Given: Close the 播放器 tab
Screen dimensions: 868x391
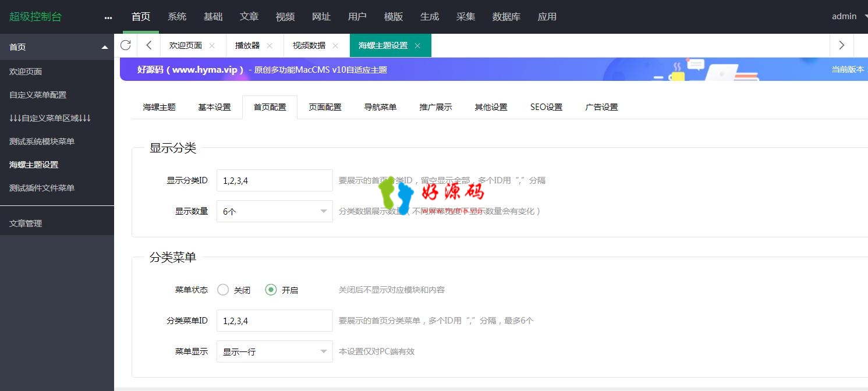Looking at the screenshot, I should [269, 45].
